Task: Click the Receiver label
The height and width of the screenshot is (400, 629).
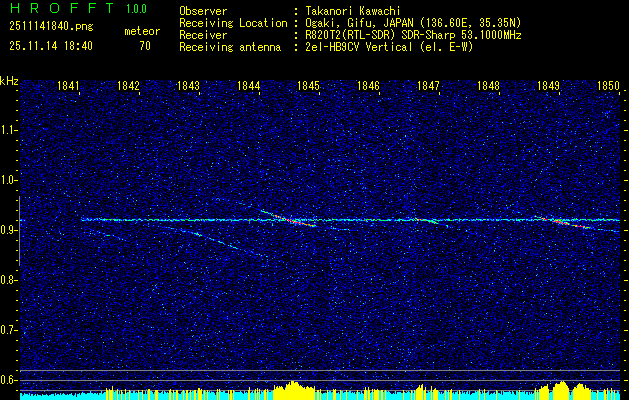Action: 203,35
